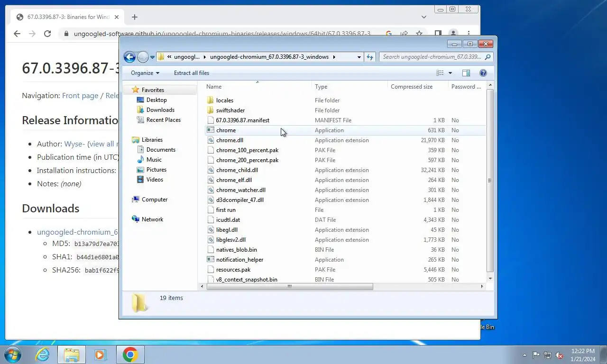Select d3dcompiler_47.dll file icon

click(x=211, y=200)
